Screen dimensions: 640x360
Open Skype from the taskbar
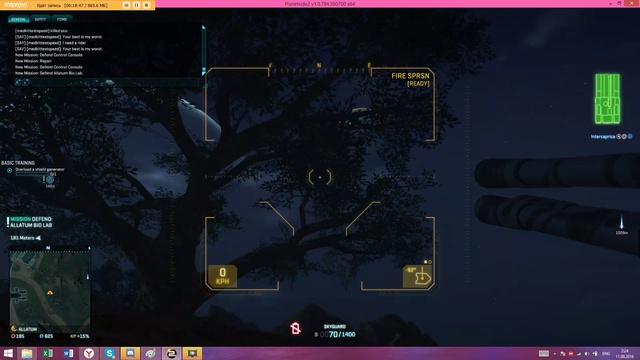pos(109,353)
